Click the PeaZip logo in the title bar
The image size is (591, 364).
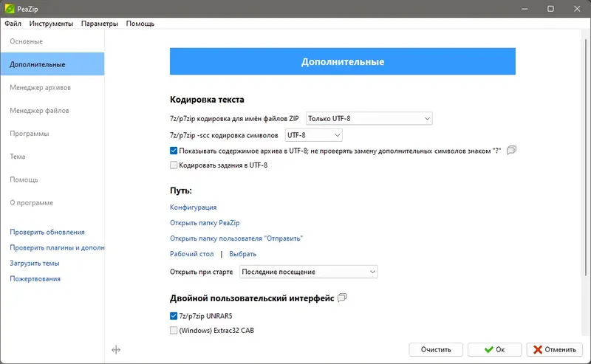[x=10, y=8]
